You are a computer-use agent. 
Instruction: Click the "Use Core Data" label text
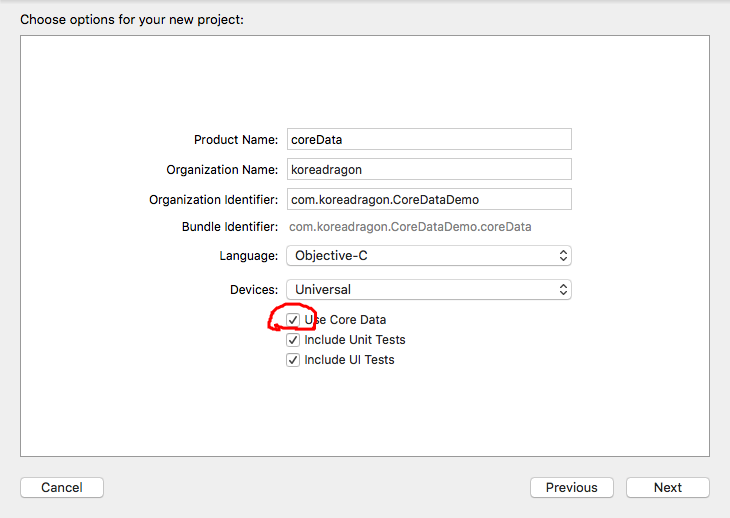pos(346,320)
